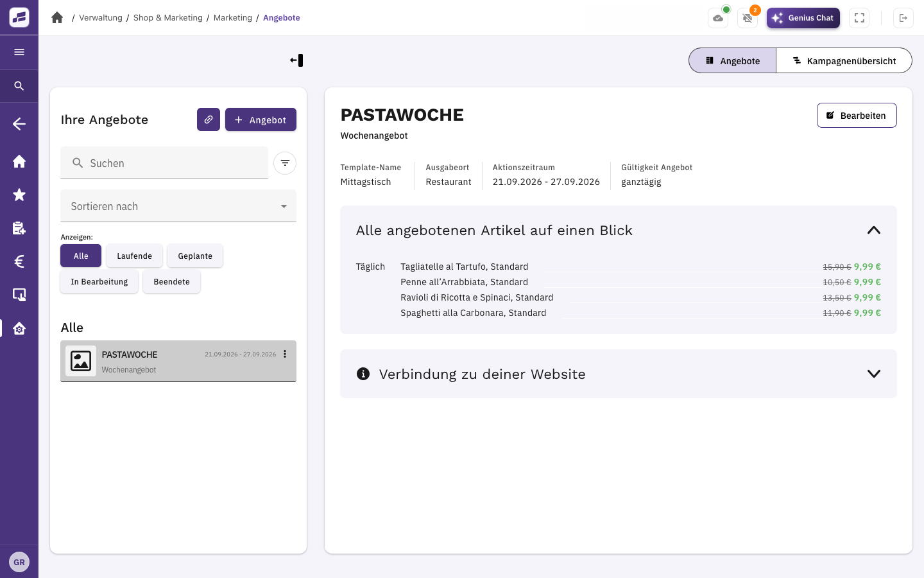Filter offers by Laufende
924x578 pixels.
tap(135, 256)
